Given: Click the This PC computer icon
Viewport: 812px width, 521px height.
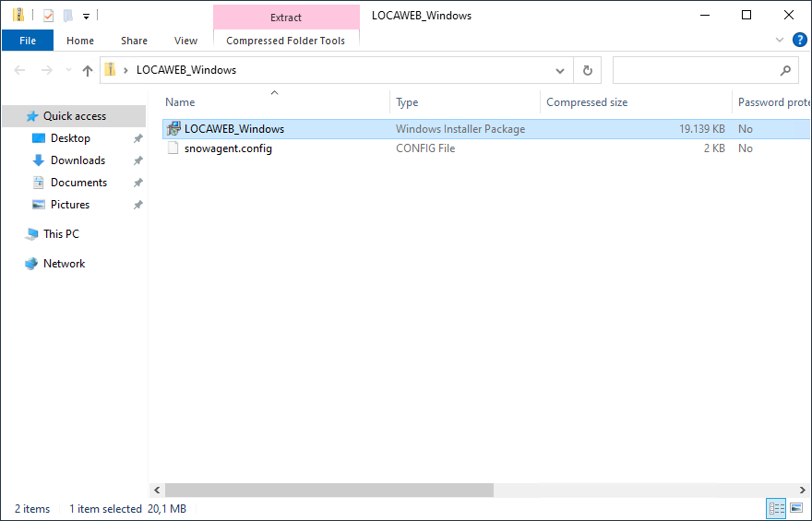Looking at the screenshot, I should pos(31,234).
